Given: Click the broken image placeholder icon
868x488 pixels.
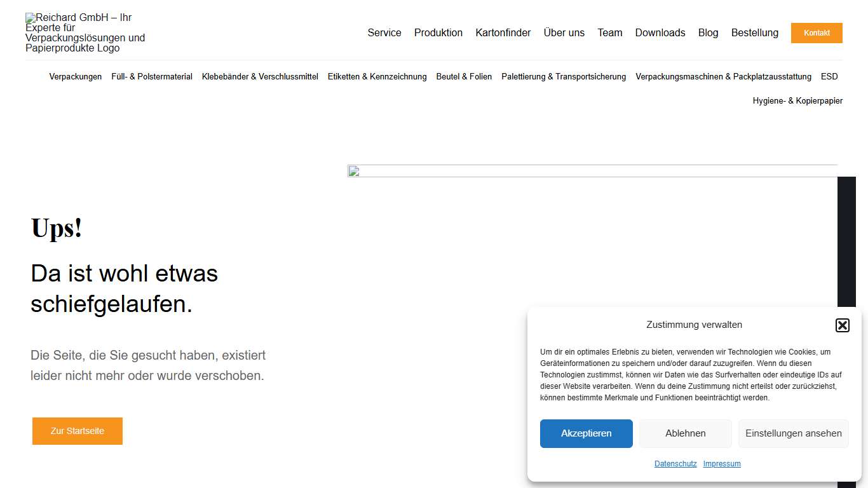Looking at the screenshot, I should 353,171.
